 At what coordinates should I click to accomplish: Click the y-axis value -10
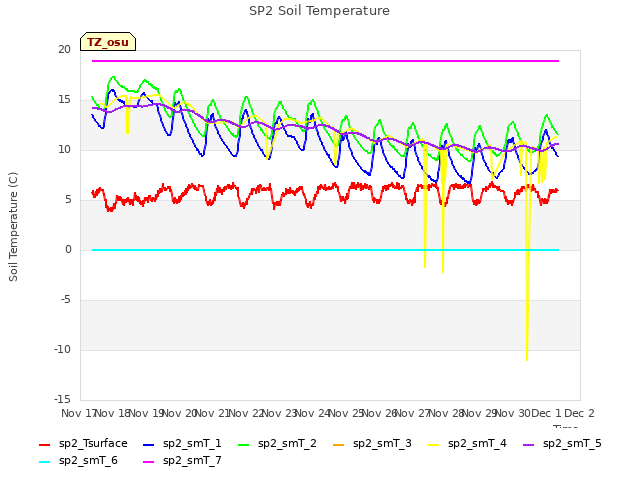click(x=62, y=349)
